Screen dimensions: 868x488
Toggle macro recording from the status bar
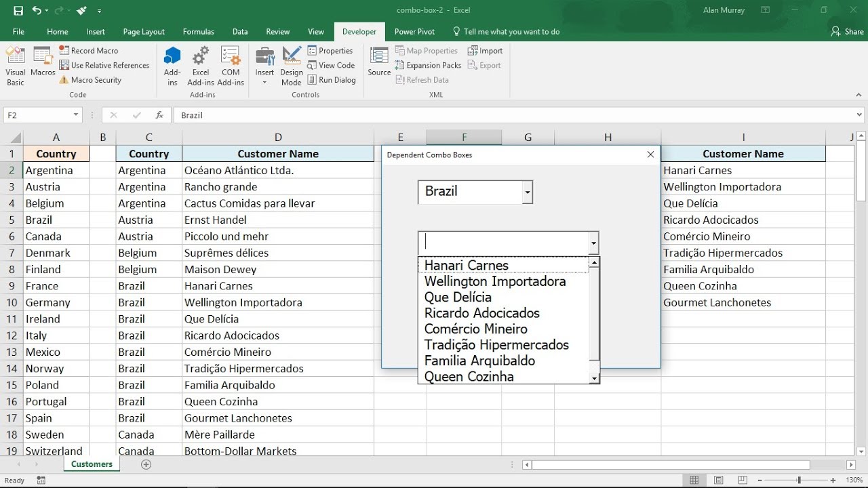click(x=40, y=480)
